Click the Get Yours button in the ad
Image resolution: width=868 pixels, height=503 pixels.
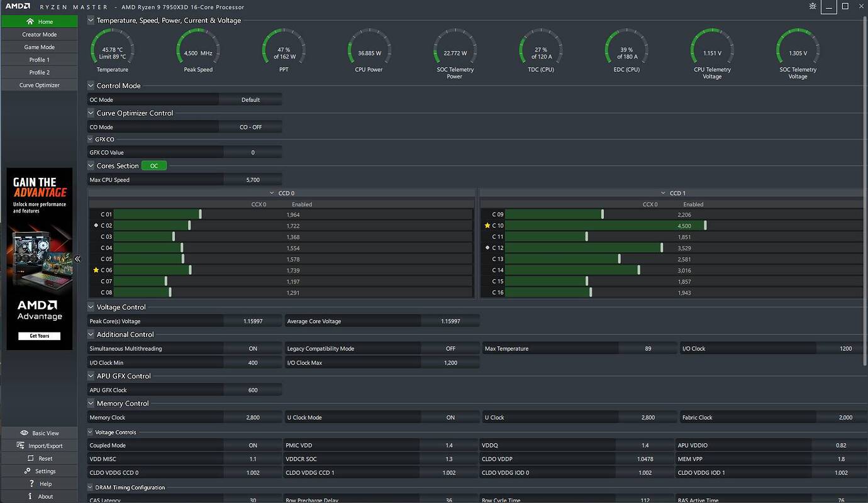[39, 336]
